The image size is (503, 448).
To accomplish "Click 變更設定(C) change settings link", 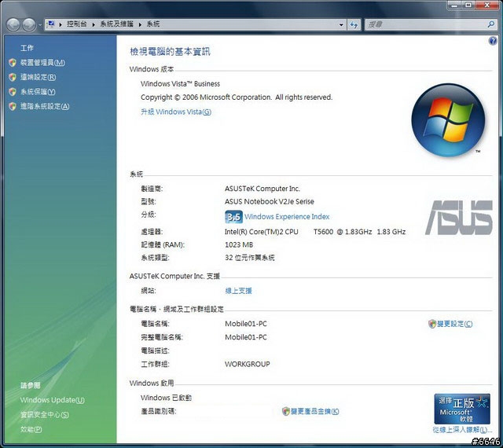I will [x=455, y=324].
